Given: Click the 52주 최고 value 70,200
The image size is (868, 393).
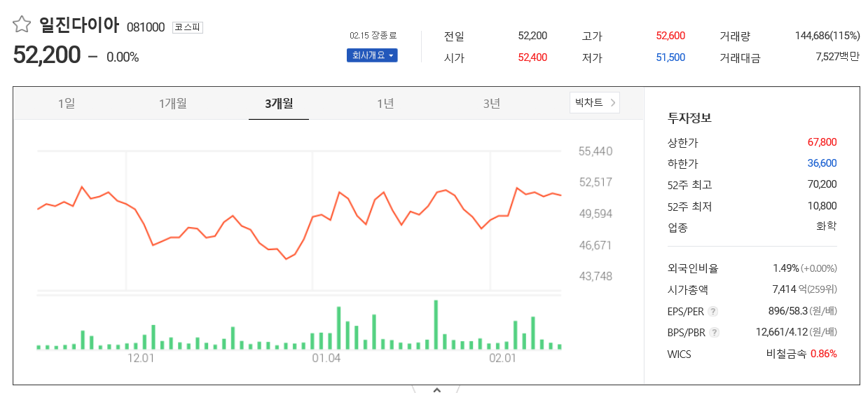Looking at the screenshot, I should tap(822, 184).
